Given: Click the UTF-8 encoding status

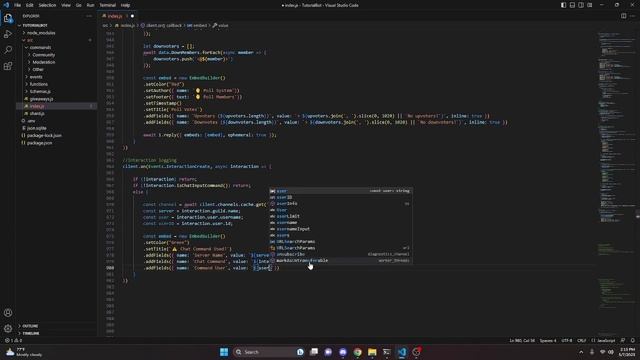Looking at the screenshot, I should pyautogui.click(x=567, y=340).
